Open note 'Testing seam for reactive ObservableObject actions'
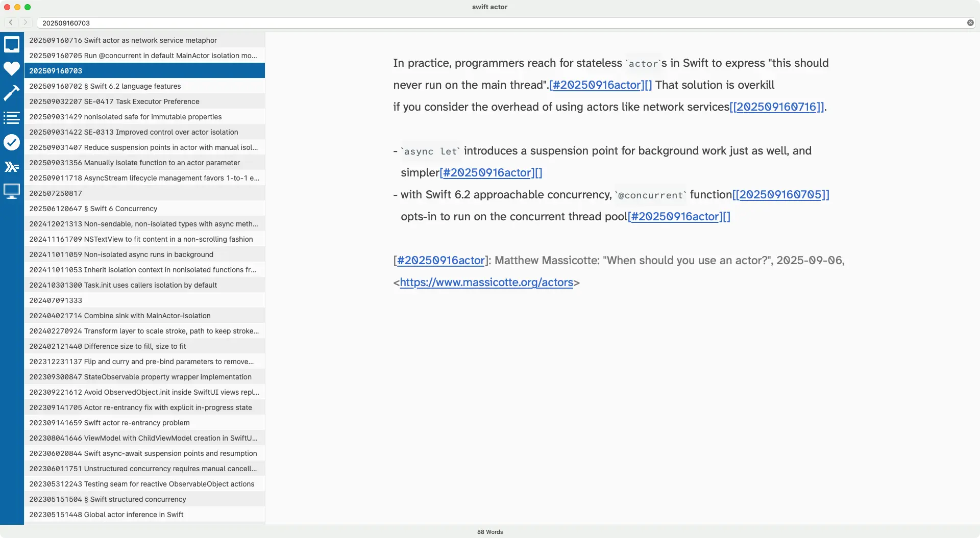This screenshot has height=538, width=980. pos(144,483)
